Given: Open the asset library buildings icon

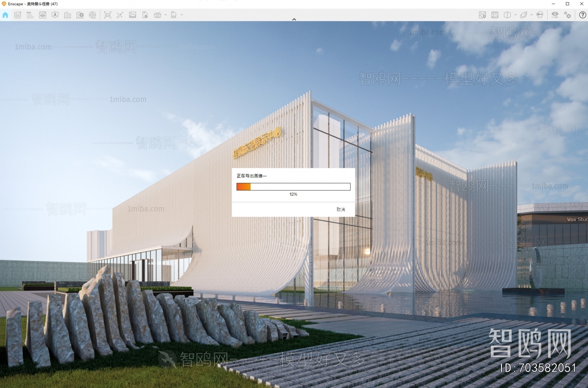Looking at the screenshot, I should 68,15.
